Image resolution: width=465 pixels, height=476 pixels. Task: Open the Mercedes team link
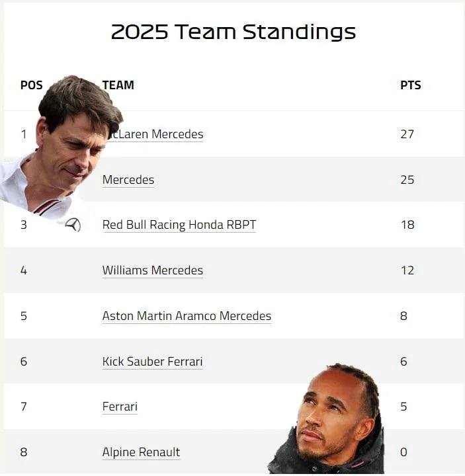point(128,180)
